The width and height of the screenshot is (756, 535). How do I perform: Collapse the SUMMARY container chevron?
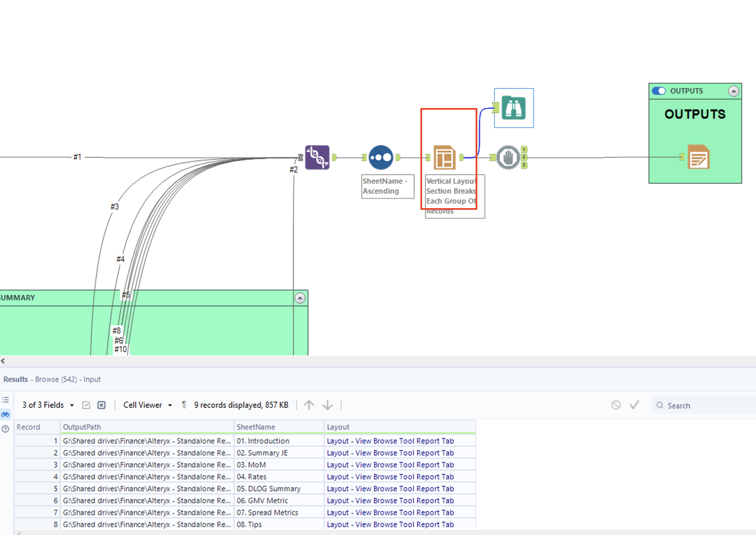pos(300,298)
